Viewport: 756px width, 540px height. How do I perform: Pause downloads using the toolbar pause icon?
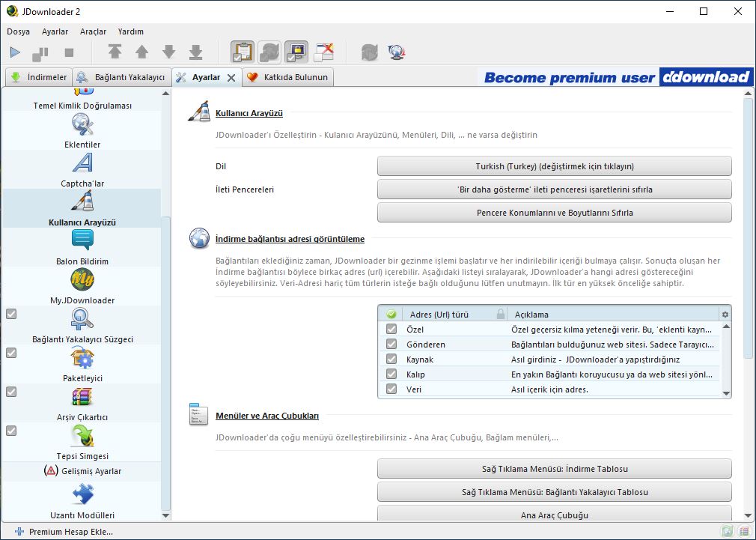[40, 53]
